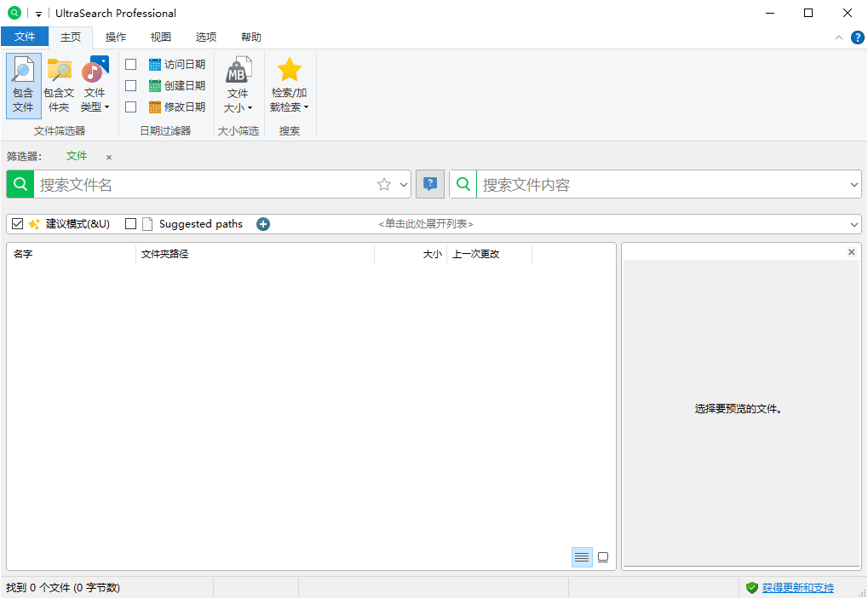Select the 包含文件 search filter tool
Viewport: 868px width, 599px height.
tap(23, 84)
